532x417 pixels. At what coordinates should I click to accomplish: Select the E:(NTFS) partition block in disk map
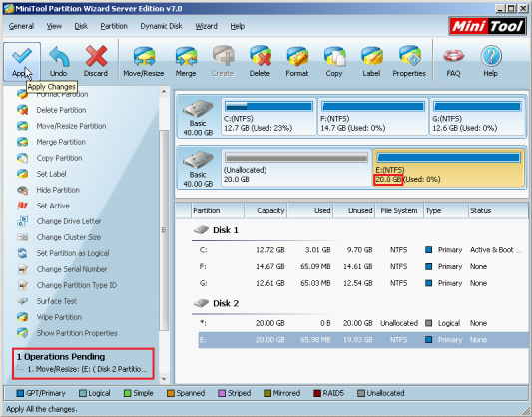tap(448, 168)
